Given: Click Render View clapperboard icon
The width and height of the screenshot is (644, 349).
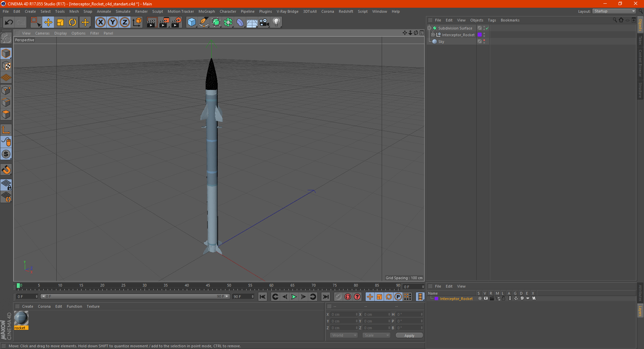Looking at the screenshot, I should click(152, 22).
